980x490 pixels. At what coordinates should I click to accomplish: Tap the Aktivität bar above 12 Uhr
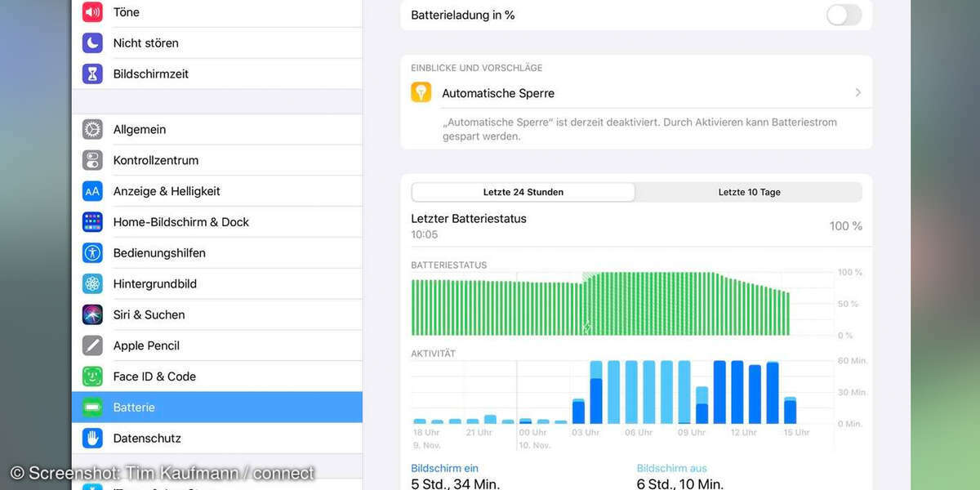coord(737,392)
